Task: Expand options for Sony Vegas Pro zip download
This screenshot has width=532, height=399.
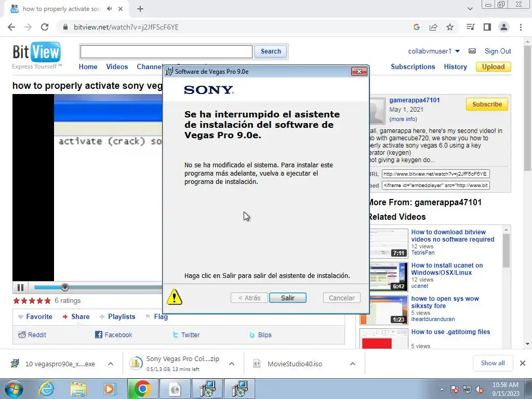Action: (x=232, y=364)
